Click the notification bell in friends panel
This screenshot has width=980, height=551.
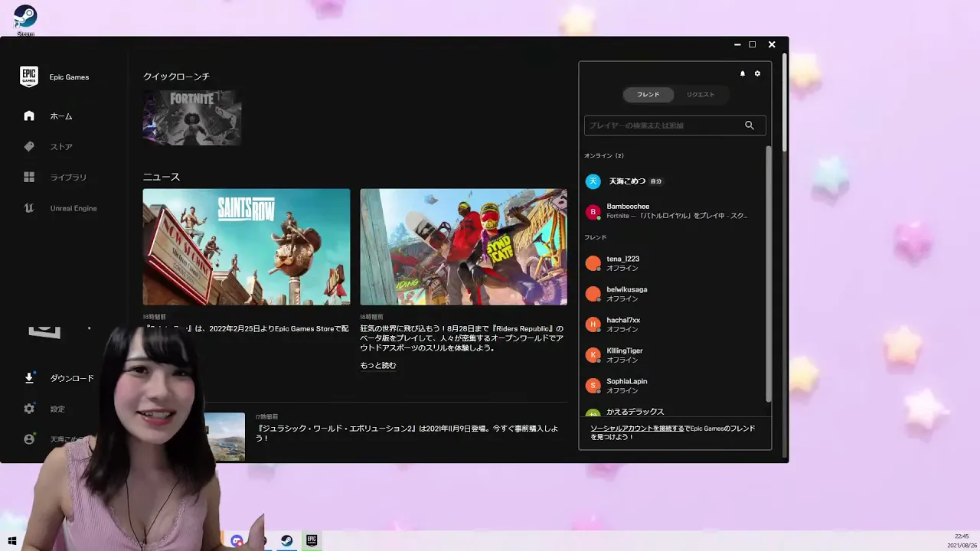pos(742,73)
